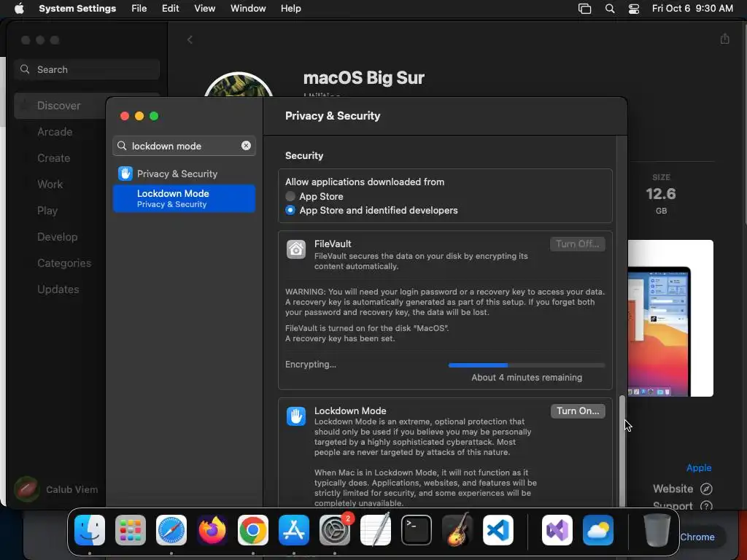The width and height of the screenshot is (747, 560).
Task: Open Visual Studio purple dock icon
Action: 557,530
